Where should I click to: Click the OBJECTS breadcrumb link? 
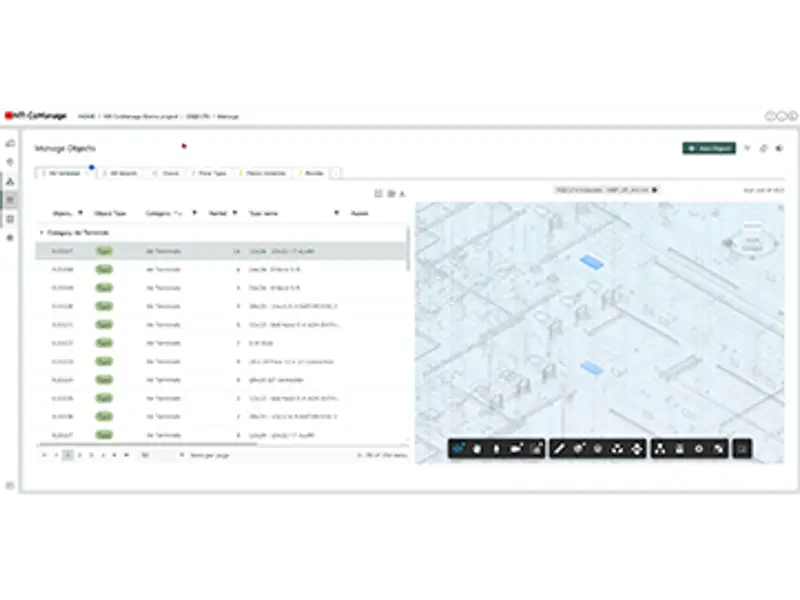point(197,116)
